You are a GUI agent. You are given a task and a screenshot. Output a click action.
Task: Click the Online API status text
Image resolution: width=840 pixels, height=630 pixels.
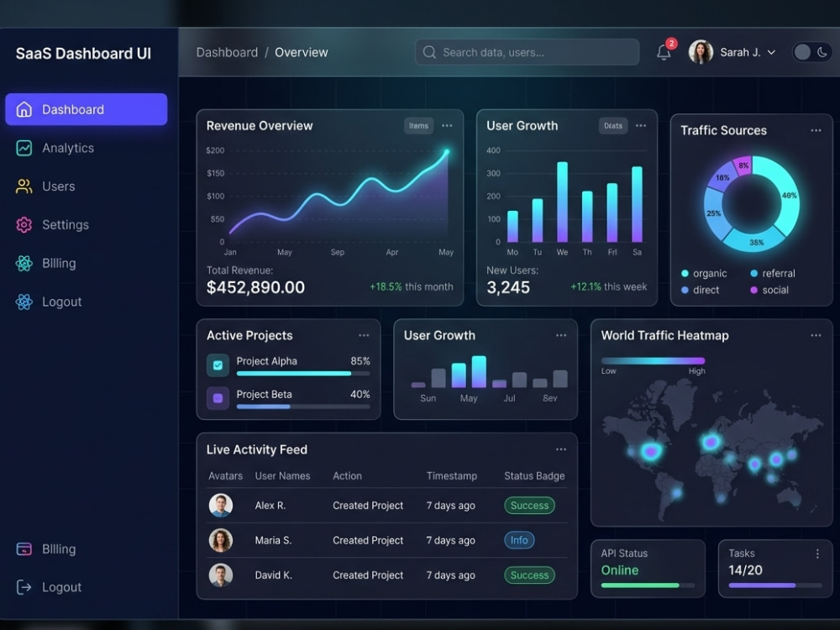[620, 570]
